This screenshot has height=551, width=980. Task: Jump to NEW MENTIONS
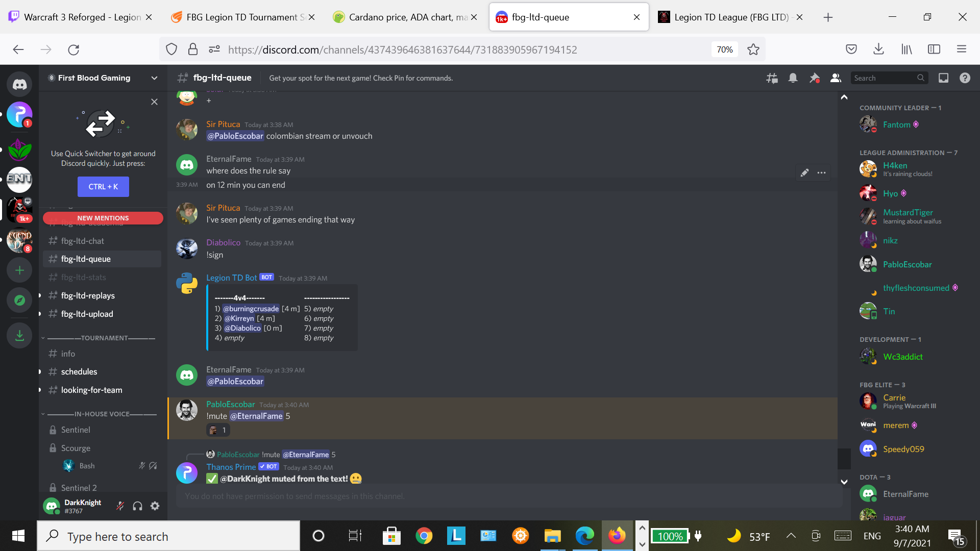[103, 218]
